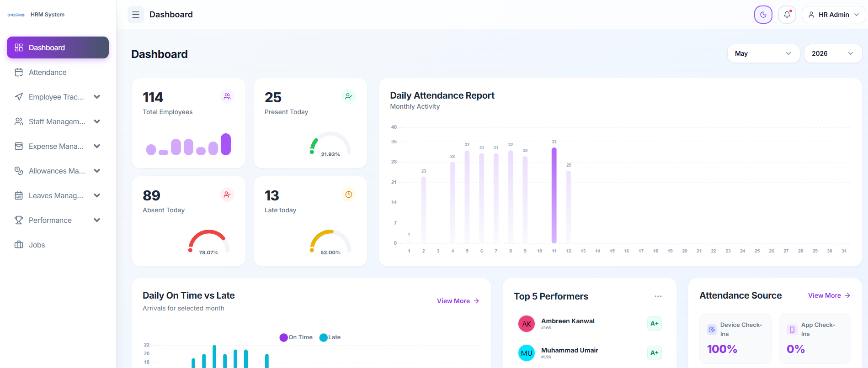
Task: Click the Total Employees users icon
Action: pyautogui.click(x=227, y=96)
